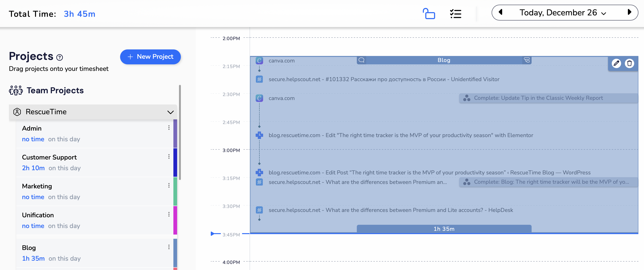Edit the Blog time block with pencil icon
The image size is (644, 270).
pos(616,63)
